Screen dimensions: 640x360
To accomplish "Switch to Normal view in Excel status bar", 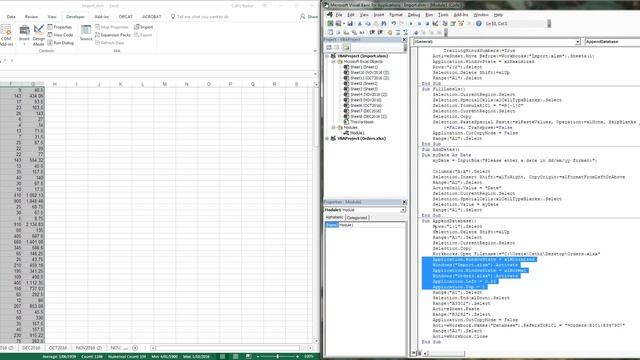I will pos(222,356).
